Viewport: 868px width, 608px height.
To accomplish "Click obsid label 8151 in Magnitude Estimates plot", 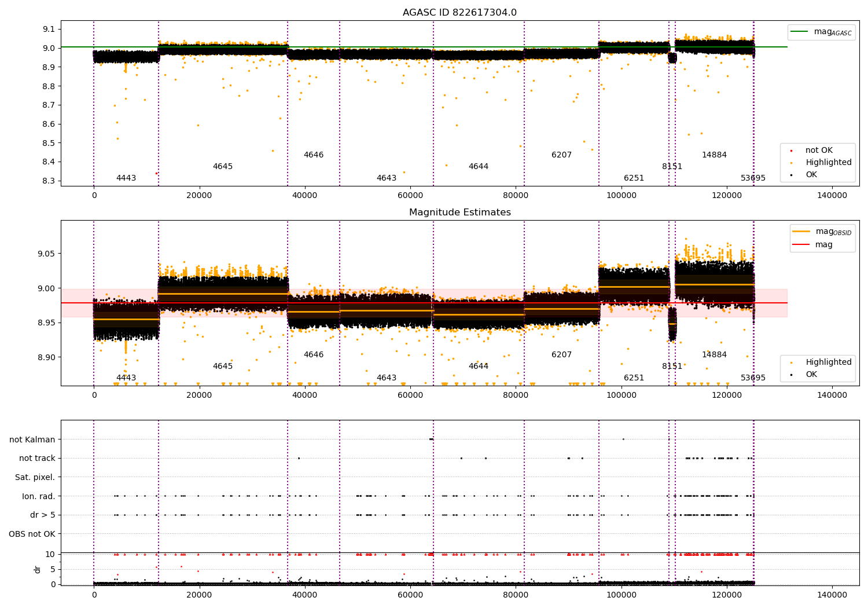I will click(672, 367).
